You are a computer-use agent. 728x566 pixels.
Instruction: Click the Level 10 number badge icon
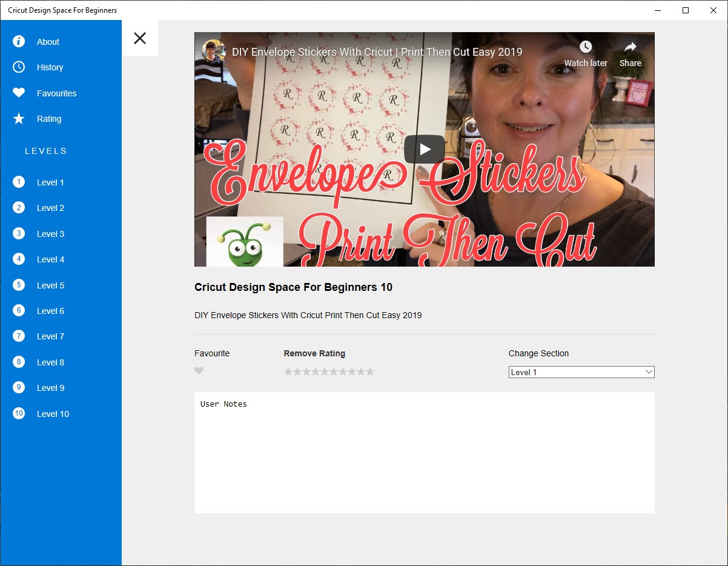(19, 413)
